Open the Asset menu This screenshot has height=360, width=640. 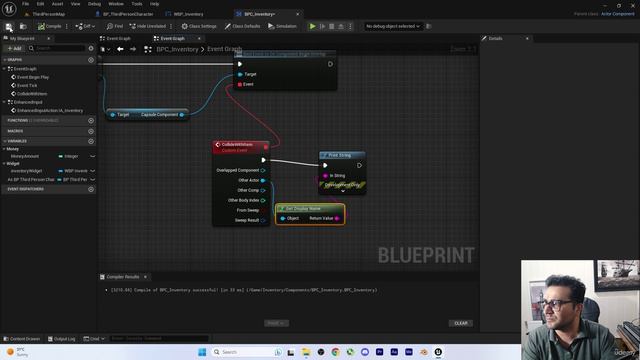click(x=57, y=4)
